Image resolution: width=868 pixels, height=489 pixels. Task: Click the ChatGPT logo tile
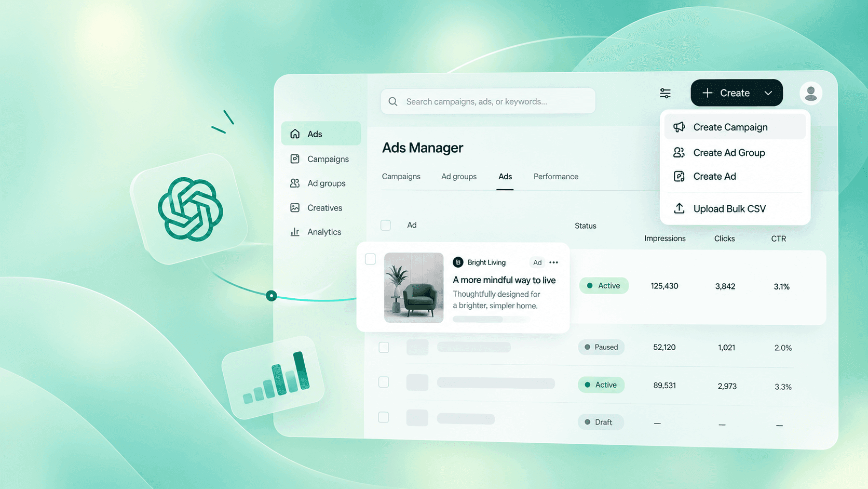(190, 209)
